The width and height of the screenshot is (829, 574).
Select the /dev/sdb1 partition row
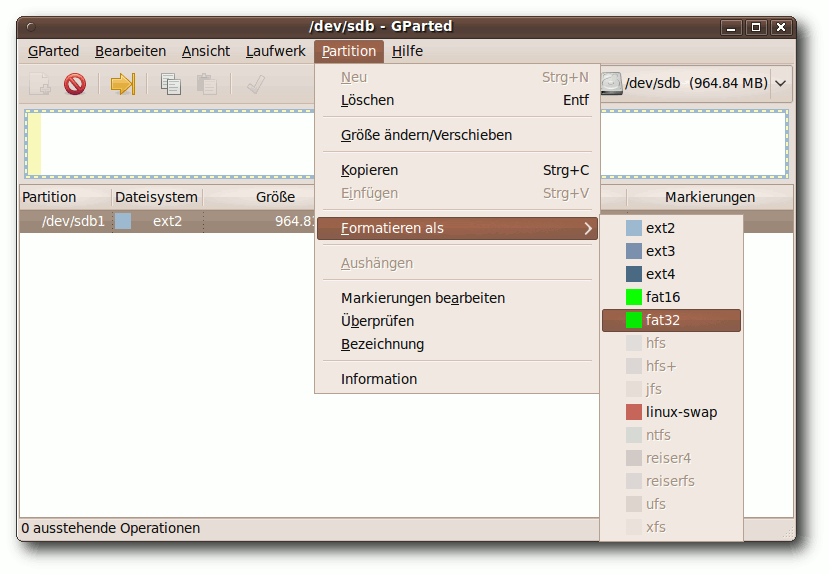tap(167, 221)
